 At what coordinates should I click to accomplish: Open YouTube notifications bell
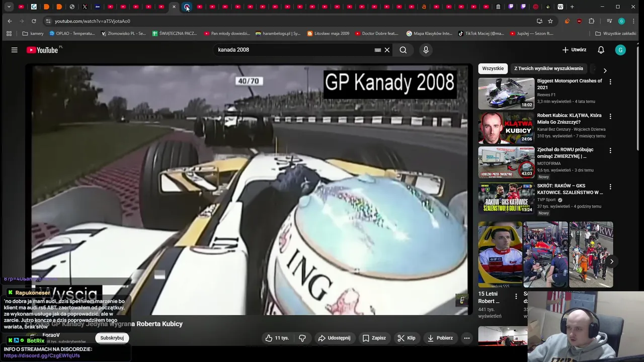click(x=601, y=50)
